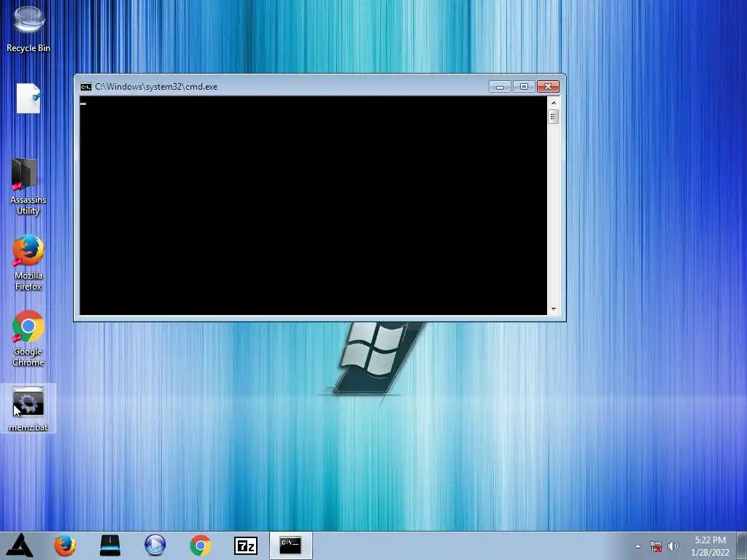The width and height of the screenshot is (747, 560).
Task: Select the memz.bat file icon
Action: click(28, 408)
